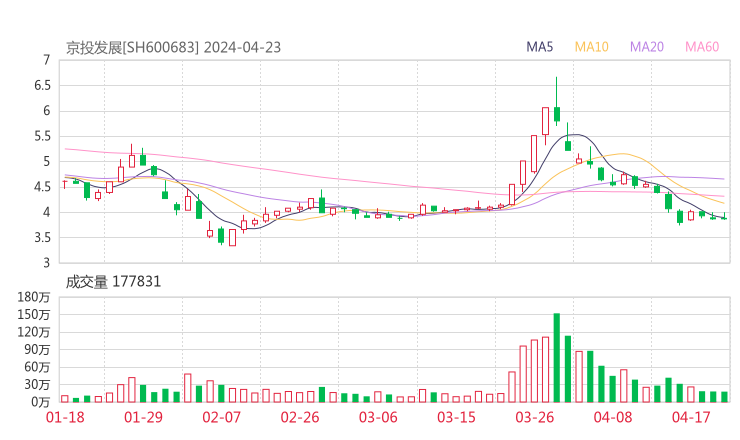The height and width of the screenshot is (440, 740).
Task: Toggle the MA10 legend label
Action: coord(591,47)
